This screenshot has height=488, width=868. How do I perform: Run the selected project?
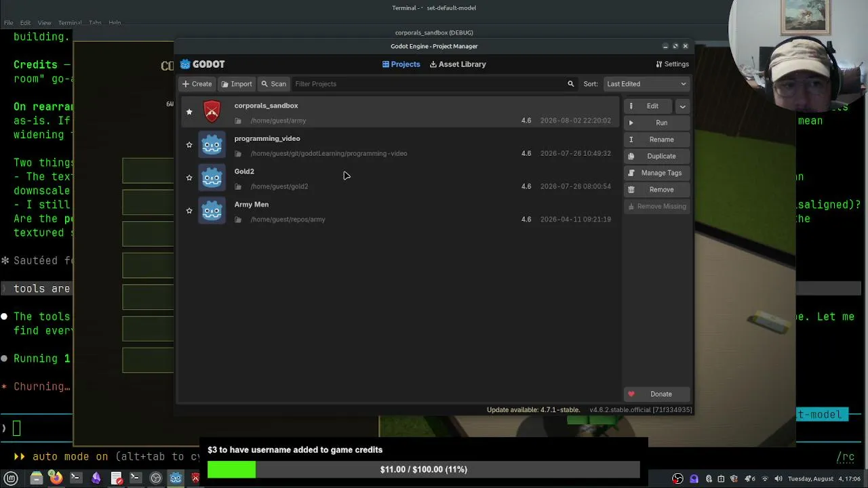point(656,123)
